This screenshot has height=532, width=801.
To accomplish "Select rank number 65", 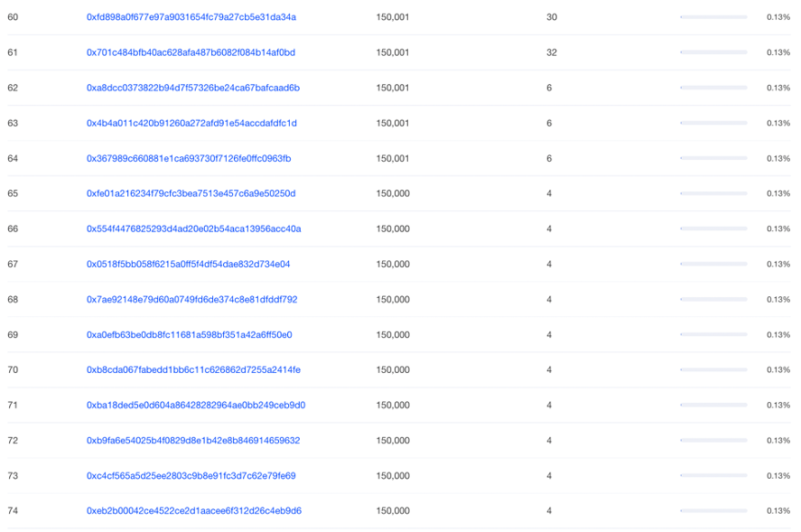I will [x=13, y=193].
